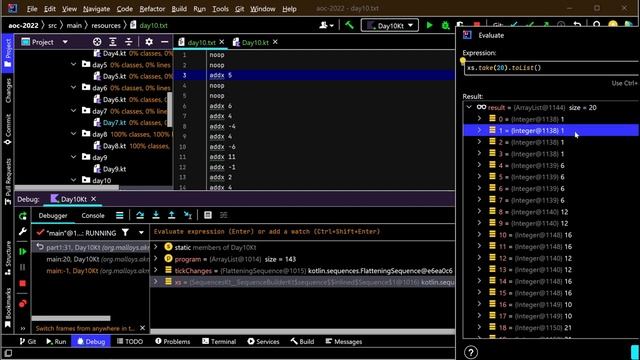Start debugging with the bug icon
Viewport: 640px width, 360px height.
(445, 25)
